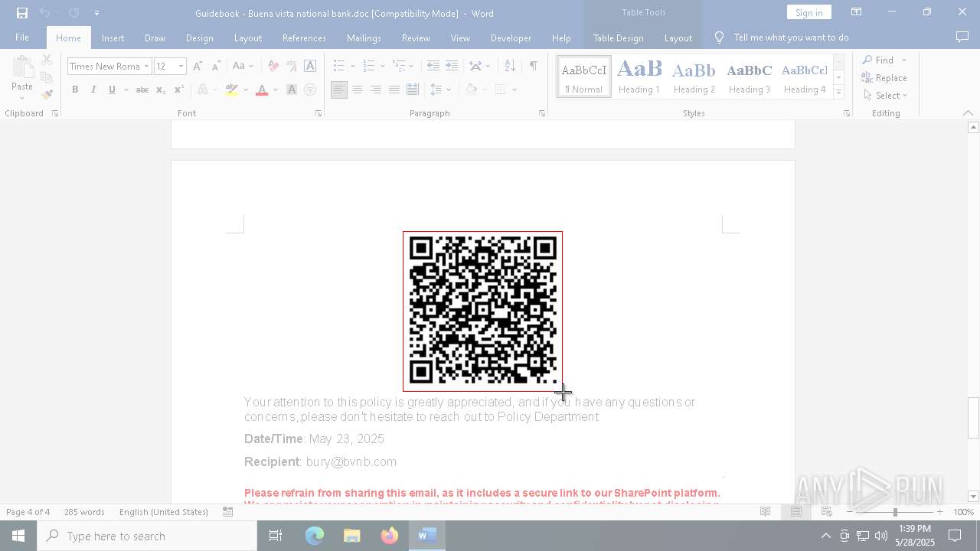980x551 pixels.
Task: Switch to the Review tab
Action: pos(416,38)
